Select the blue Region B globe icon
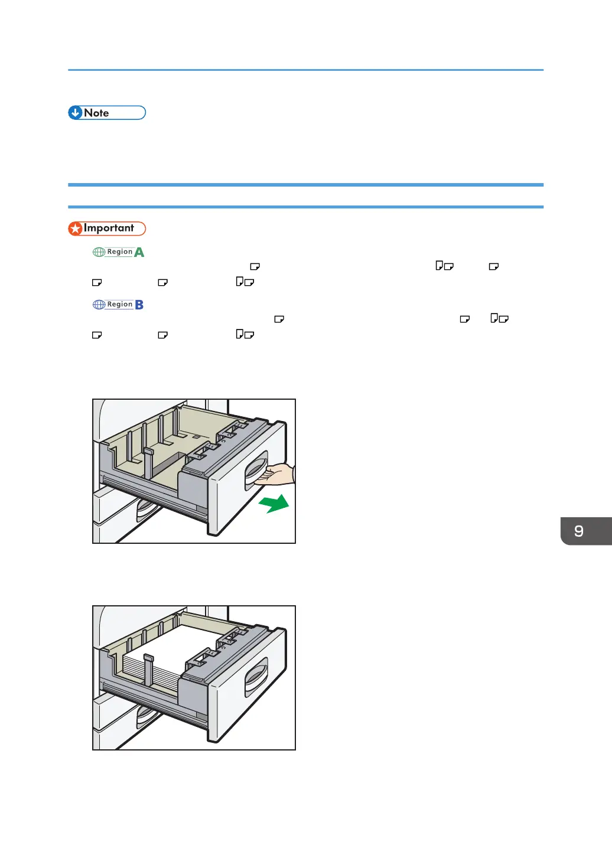 (x=118, y=305)
